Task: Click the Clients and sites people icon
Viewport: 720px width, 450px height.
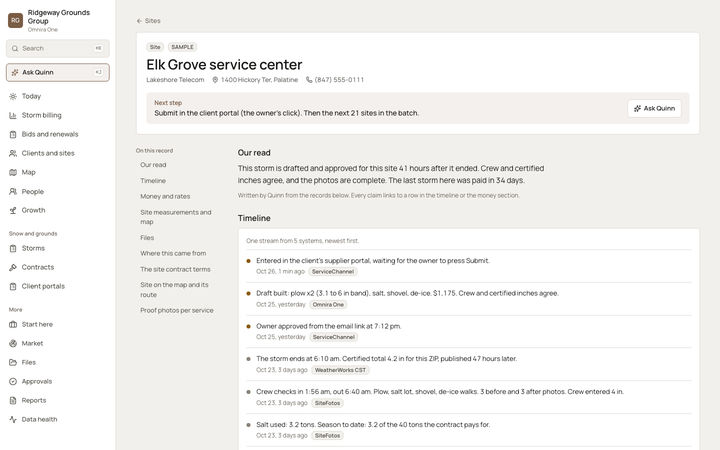Action: [13, 153]
